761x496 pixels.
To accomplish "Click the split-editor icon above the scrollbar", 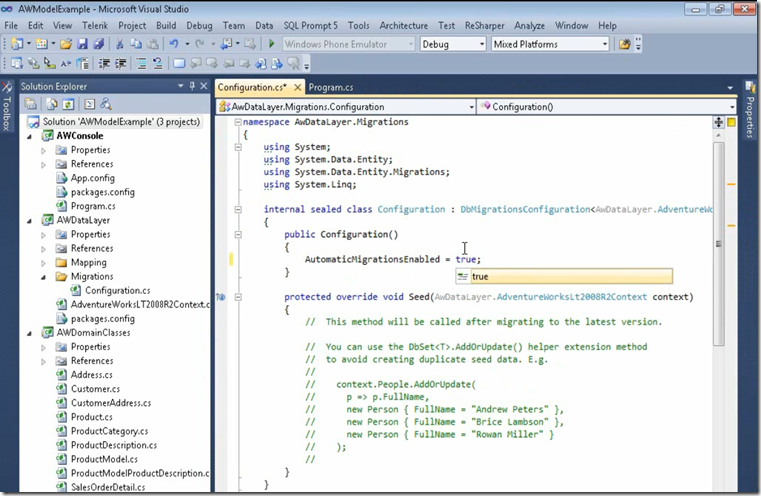I will (x=718, y=122).
